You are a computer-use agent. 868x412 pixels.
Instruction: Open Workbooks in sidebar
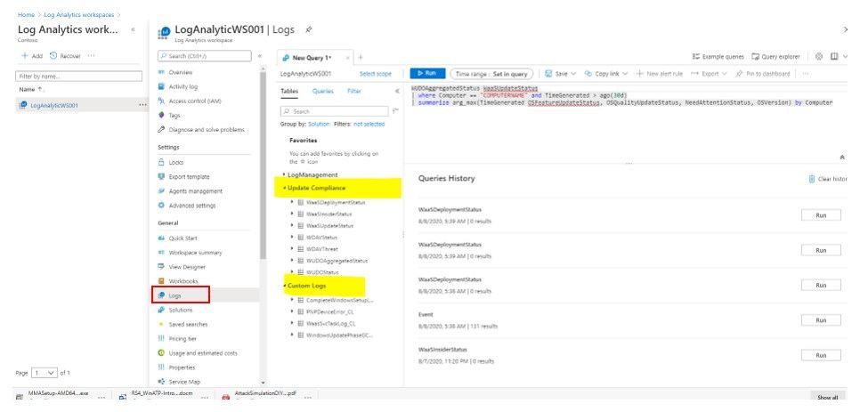click(183, 281)
